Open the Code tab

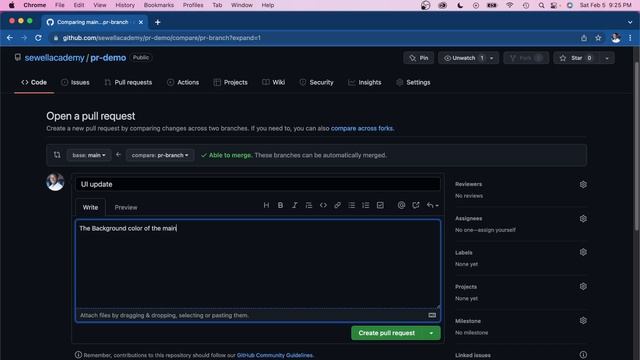point(34,82)
